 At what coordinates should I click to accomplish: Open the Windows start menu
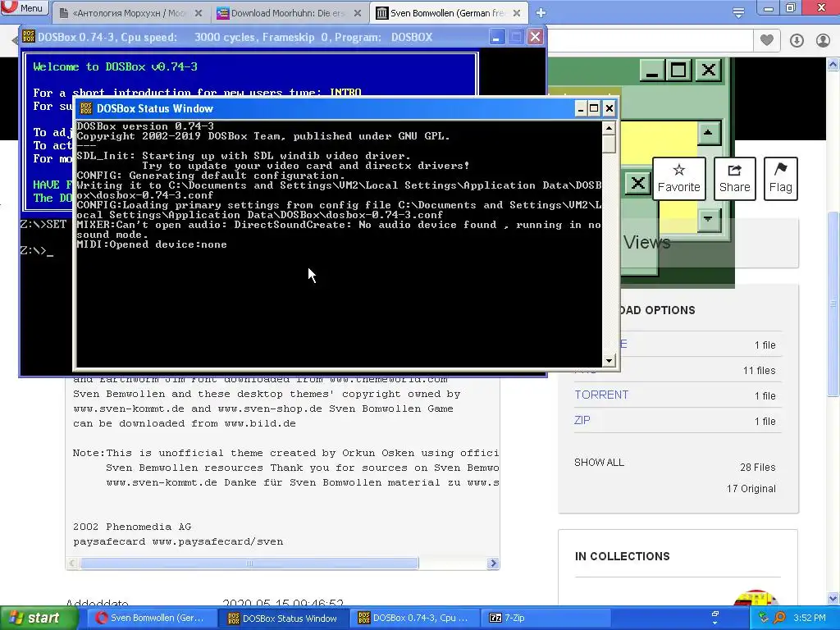pos(38,618)
